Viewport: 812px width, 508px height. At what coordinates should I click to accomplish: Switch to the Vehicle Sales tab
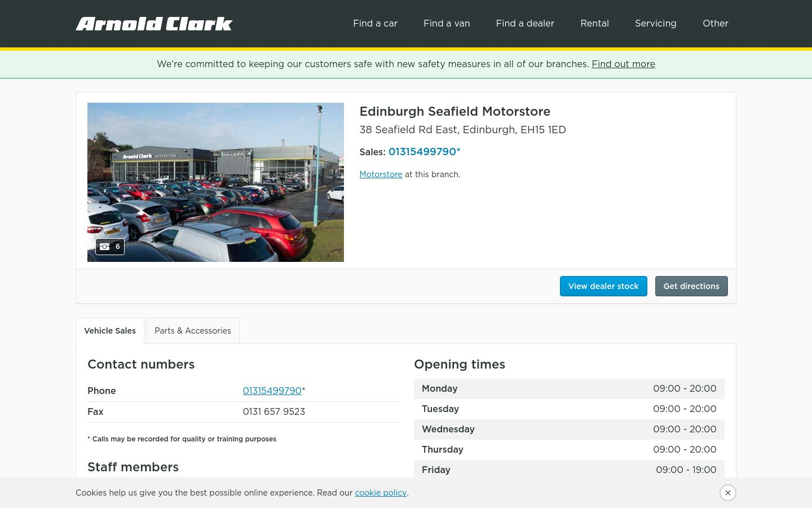tap(110, 331)
